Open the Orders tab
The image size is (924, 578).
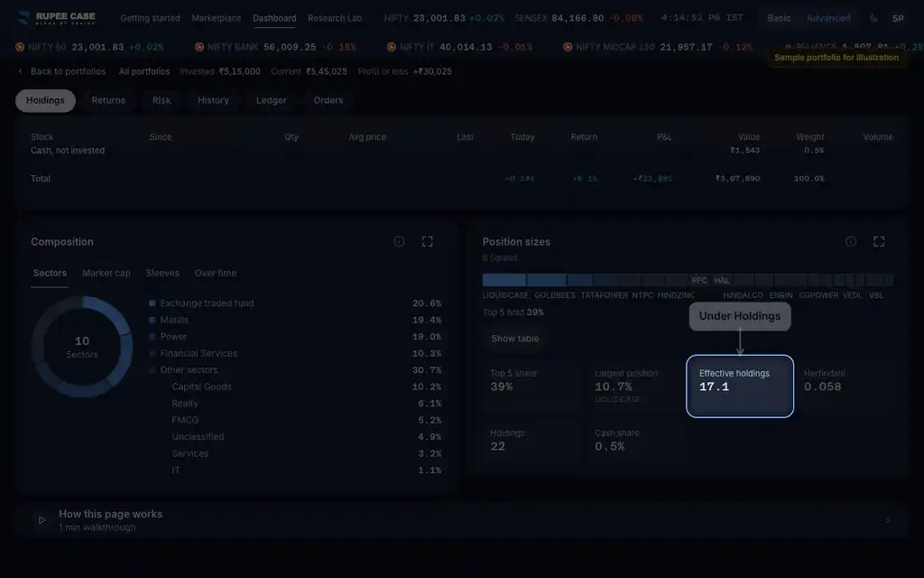[x=328, y=100]
